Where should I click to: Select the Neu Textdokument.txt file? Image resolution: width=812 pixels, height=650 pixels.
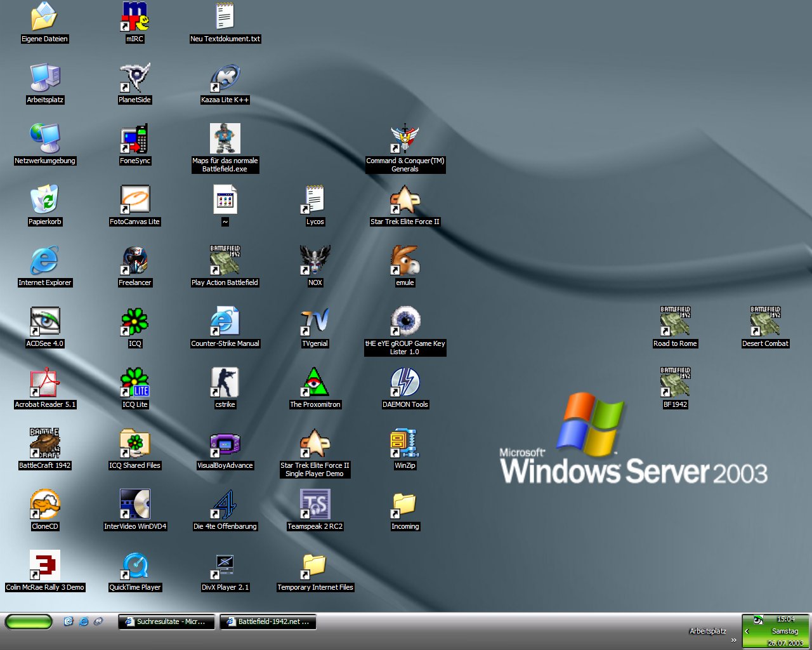pyautogui.click(x=225, y=17)
